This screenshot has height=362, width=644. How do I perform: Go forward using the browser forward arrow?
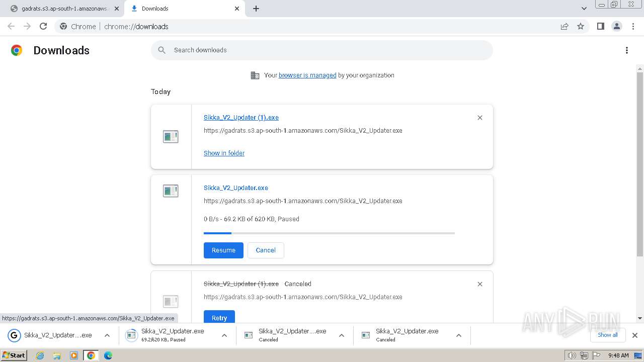point(27,27)
